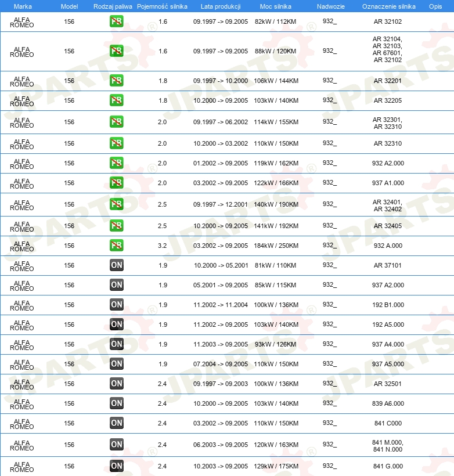Screen dimensions: 454x476
Task: Click petrol icon in 114kW / 155KM row
Action: pyautogui.click(x=117, y=122)
